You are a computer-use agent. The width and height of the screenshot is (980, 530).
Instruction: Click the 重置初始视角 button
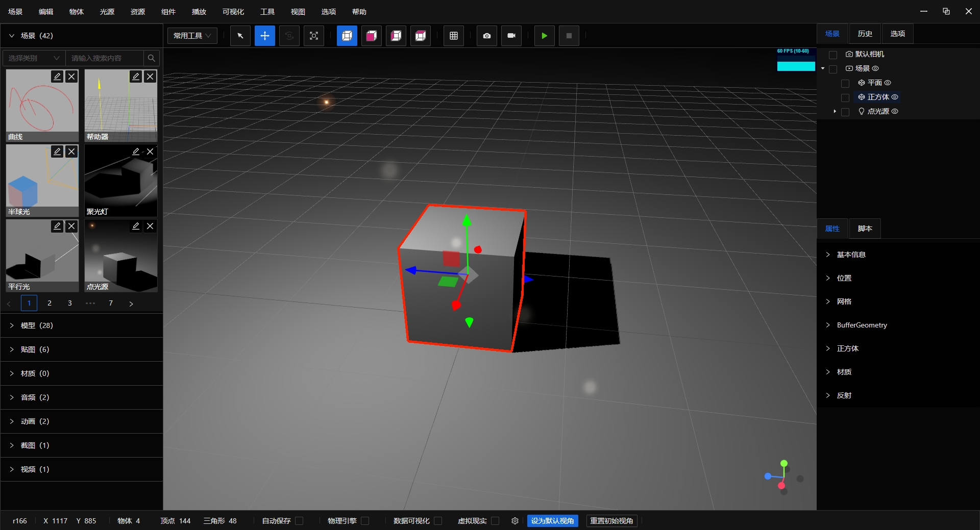coord(611,521)
